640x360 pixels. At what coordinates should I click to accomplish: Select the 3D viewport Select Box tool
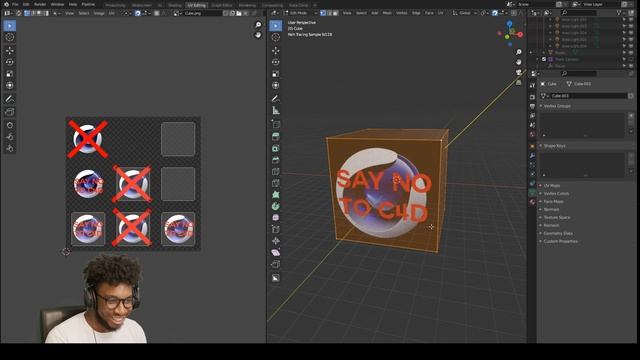pyautogui.click(x=276, y=26)
